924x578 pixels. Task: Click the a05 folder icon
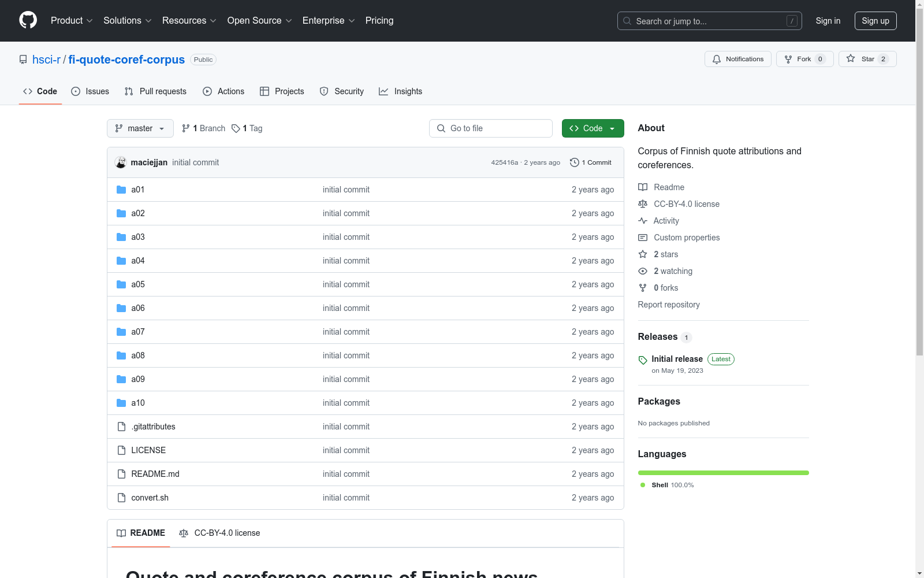pos(121,284)
